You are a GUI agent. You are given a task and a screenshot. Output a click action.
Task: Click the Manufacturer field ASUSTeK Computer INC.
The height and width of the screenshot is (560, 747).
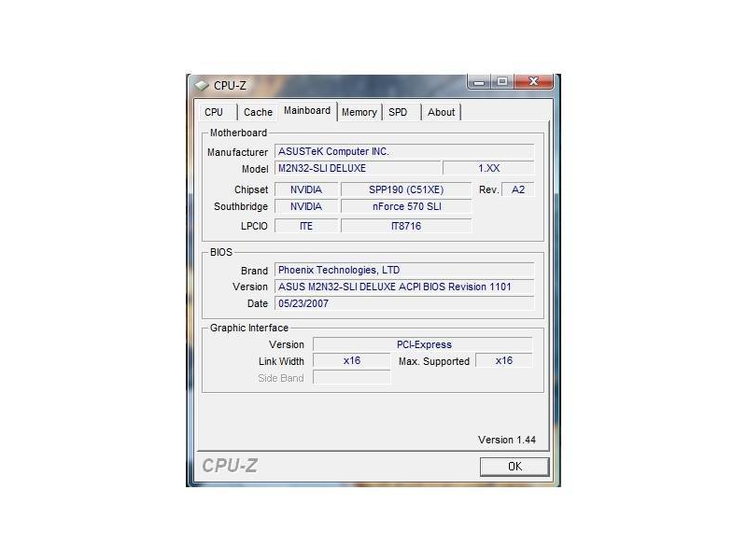[404, 151]
